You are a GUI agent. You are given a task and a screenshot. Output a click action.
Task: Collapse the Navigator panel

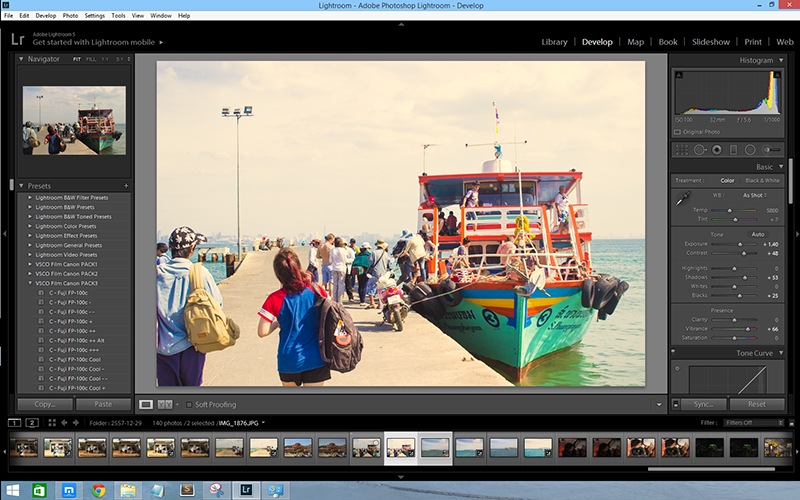(22, 59)
